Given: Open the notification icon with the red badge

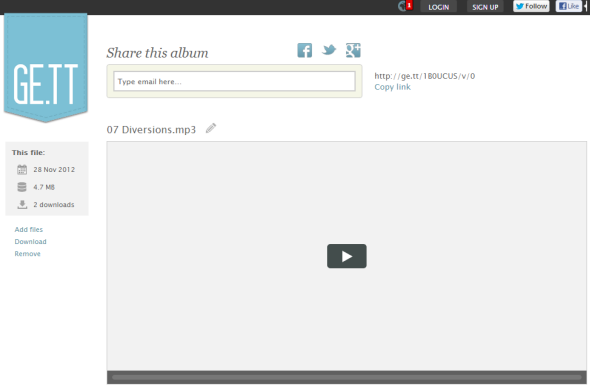Looking at the screenshot, I should tap(405, 6).
